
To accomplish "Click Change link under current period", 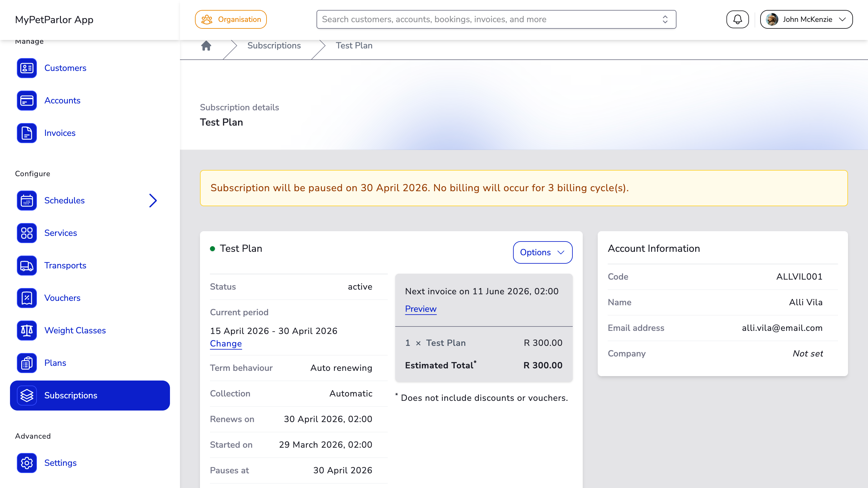I will [x=225, y=343].
